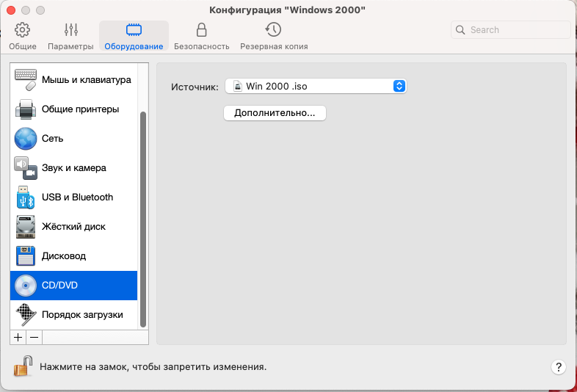
Task: Open the Параметры tab
Action: click(70, 36)
